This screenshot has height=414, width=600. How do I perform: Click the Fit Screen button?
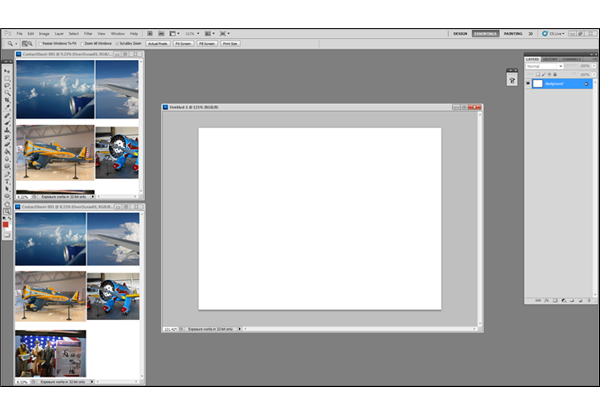point(183,44)
